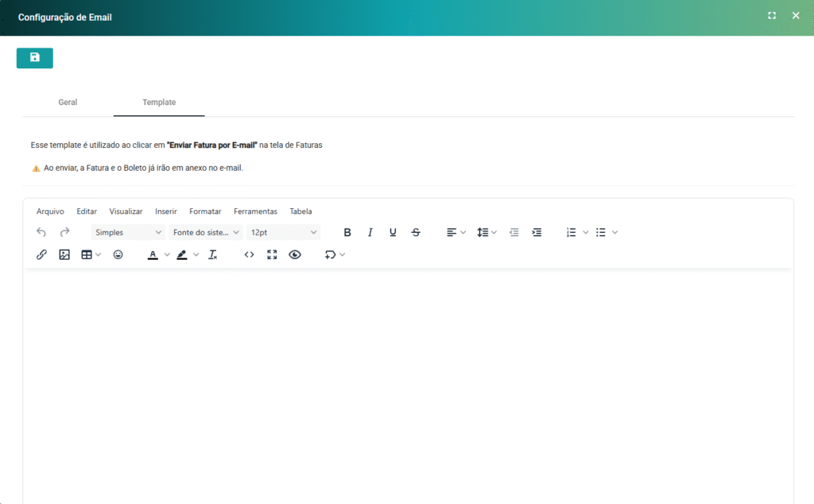
Task: Open the Inserir menu
Action: coord(166,211)
